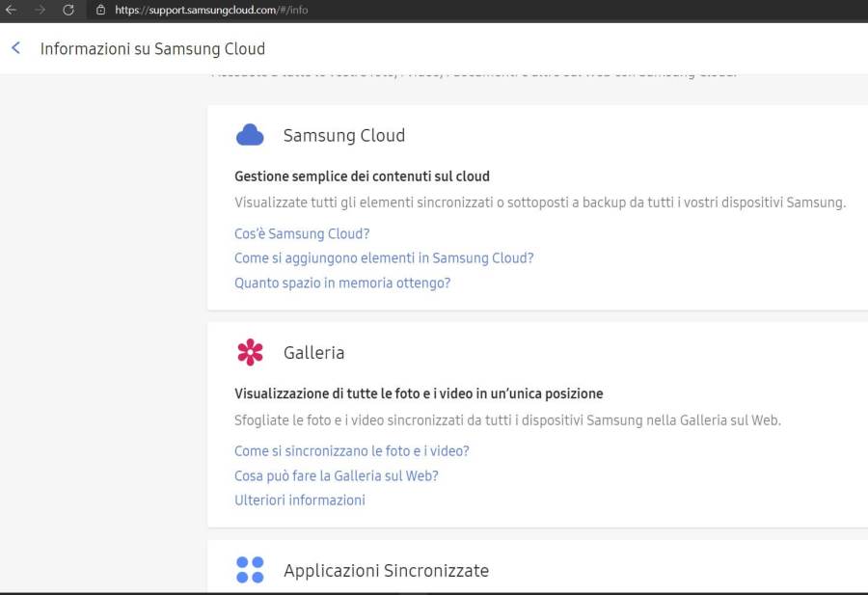Viewport: 868px width, 595px height.
Task: Focus the support.samsungcloud.com address bar
Action: pos(212,10)
